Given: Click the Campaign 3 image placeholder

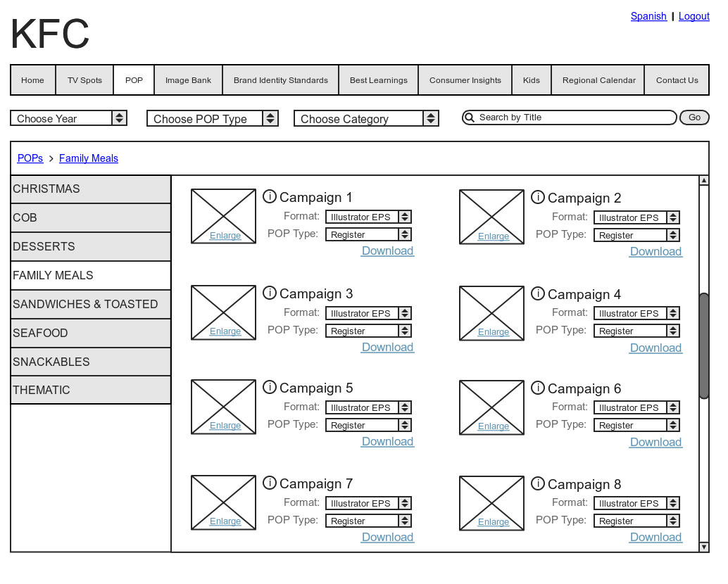Looking at the screenshot, I should coord(223,312).
